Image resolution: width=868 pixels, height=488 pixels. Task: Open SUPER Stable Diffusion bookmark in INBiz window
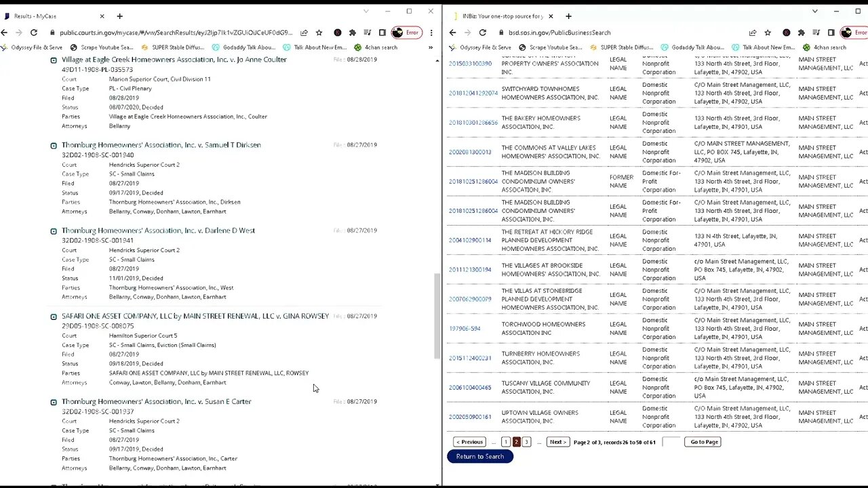[621, 47]
